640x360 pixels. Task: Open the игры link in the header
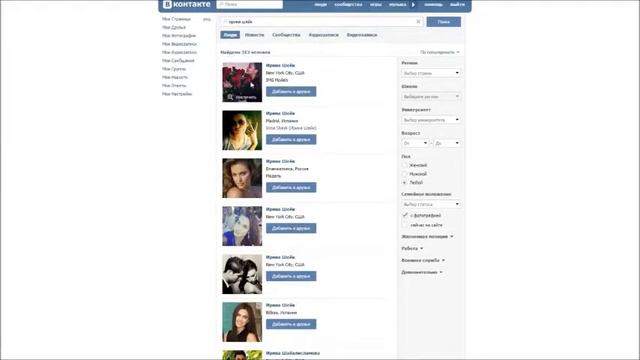(376, 4)
